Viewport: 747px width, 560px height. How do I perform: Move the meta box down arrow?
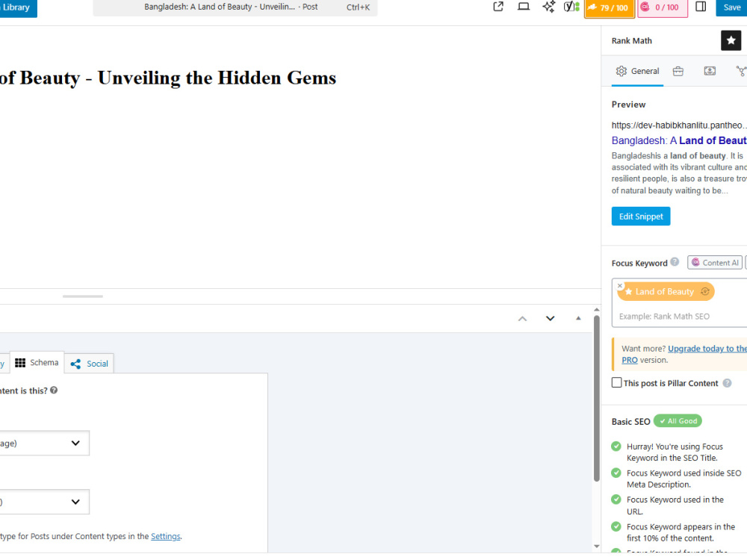(551, 319)
